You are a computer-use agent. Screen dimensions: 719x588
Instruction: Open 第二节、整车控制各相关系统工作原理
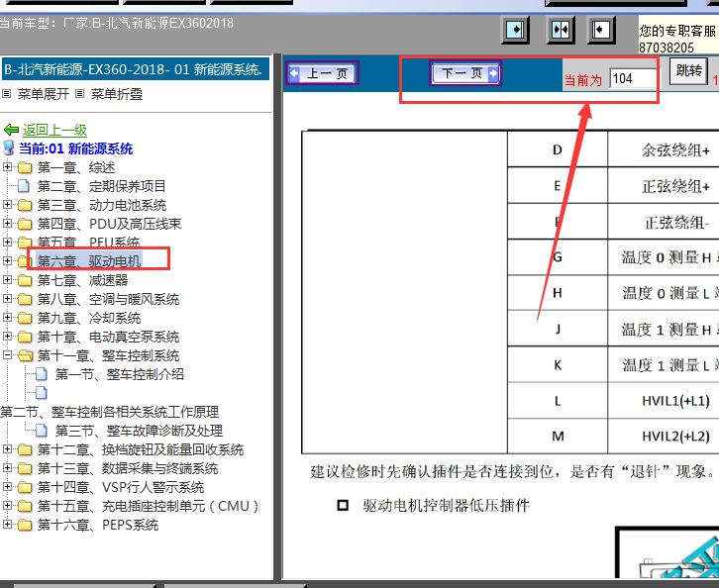tap(110, 412)
